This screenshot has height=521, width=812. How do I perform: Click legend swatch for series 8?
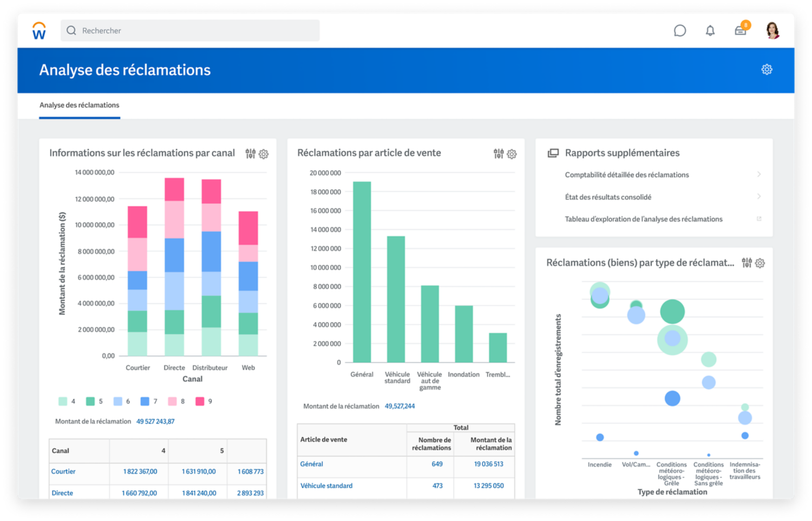(x=172, y=401)
